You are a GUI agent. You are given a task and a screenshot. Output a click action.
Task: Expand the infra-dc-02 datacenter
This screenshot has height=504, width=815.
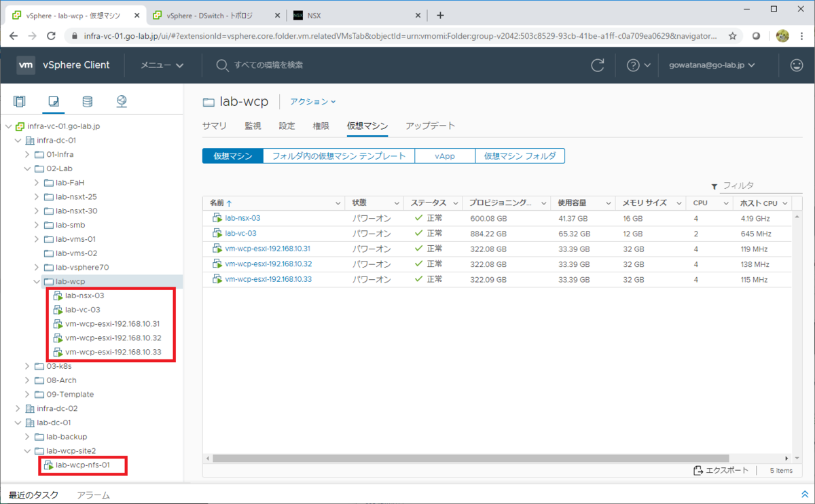point(18,408)
